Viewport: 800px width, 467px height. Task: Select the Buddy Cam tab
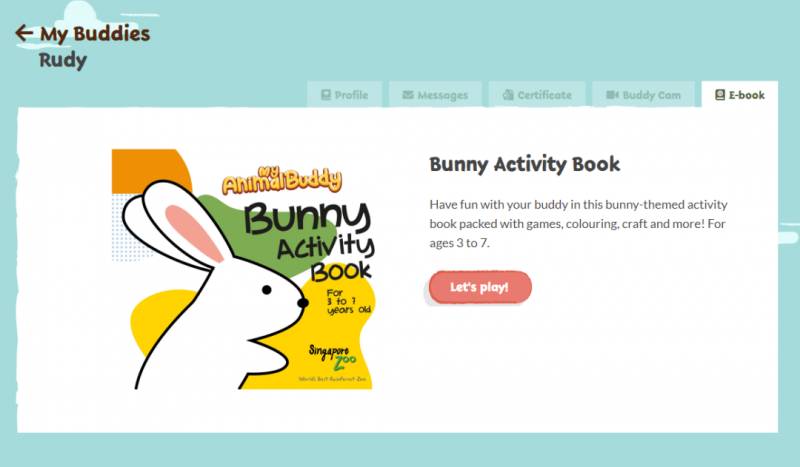click(x=643, y=94)
